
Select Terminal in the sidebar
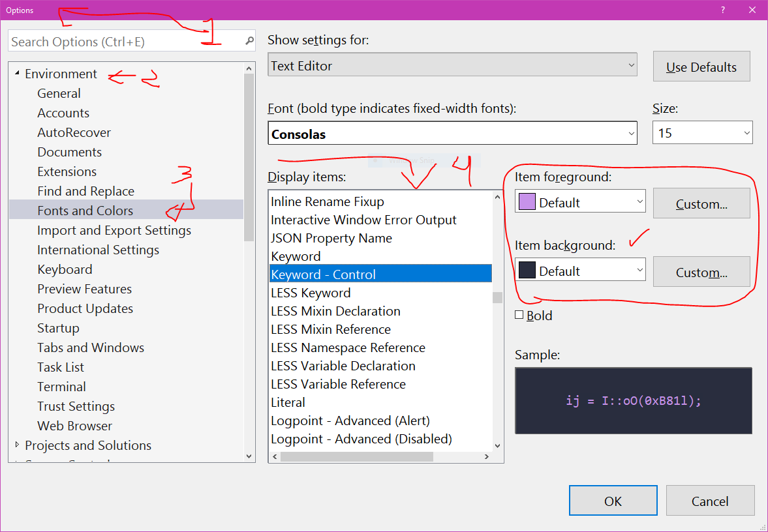61,387
